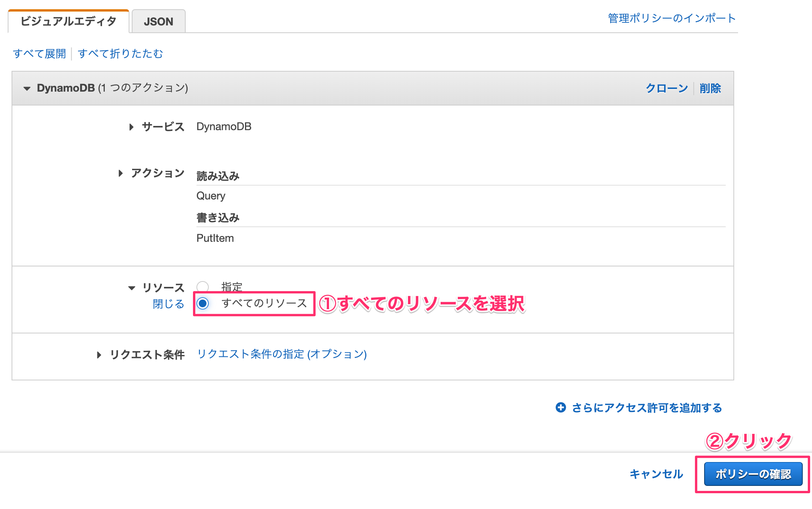Viewport: 812px width, 509px height.
Task: Click the リクエスト条件 label
Action: [147, 355]
